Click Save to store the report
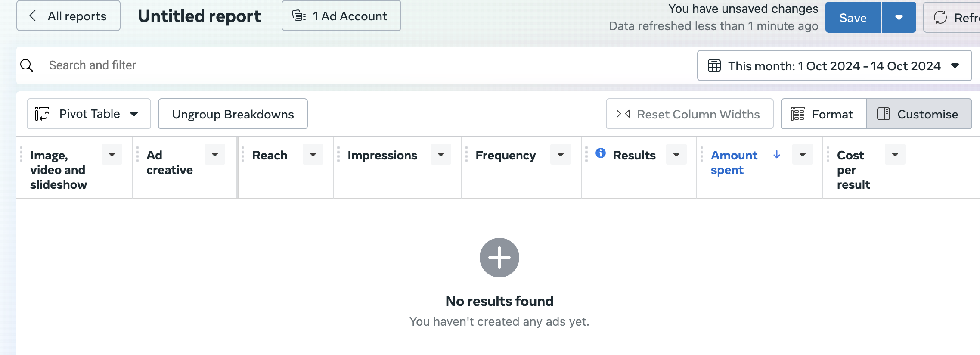 pyautogui.click(x=852, y=17)
